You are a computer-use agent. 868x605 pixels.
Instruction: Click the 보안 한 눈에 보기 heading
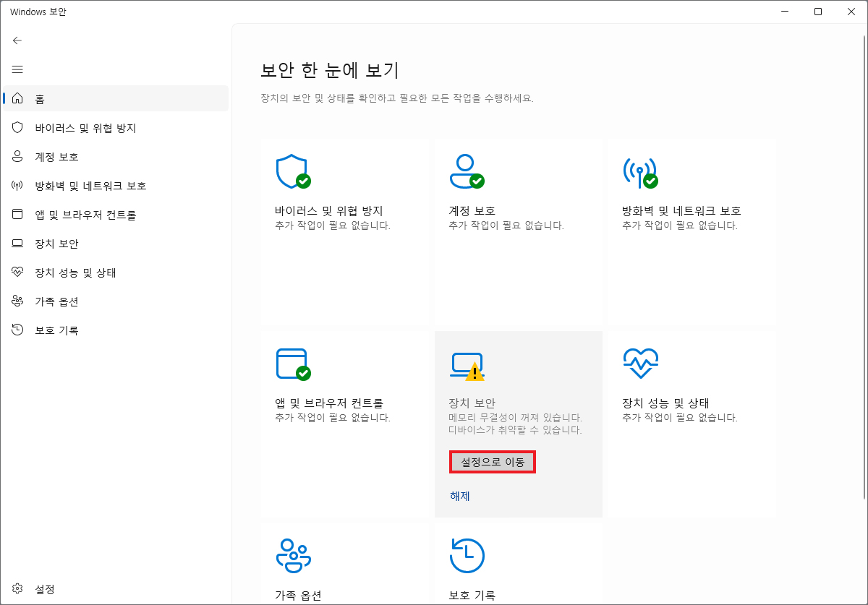tap(330, 70)
